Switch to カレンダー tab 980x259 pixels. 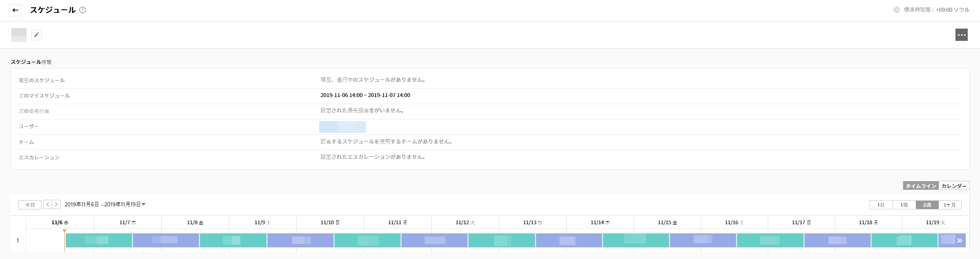pyautogui.click(x=954, y=186)
